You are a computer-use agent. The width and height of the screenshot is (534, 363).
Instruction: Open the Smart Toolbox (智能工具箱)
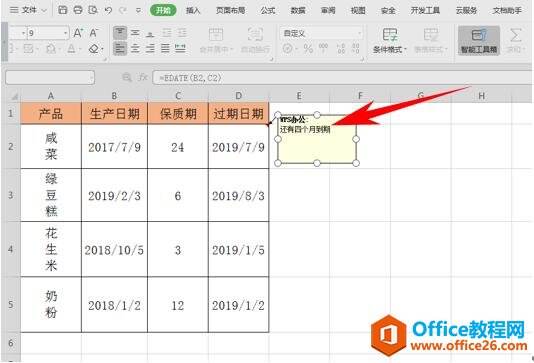[479, 40]
